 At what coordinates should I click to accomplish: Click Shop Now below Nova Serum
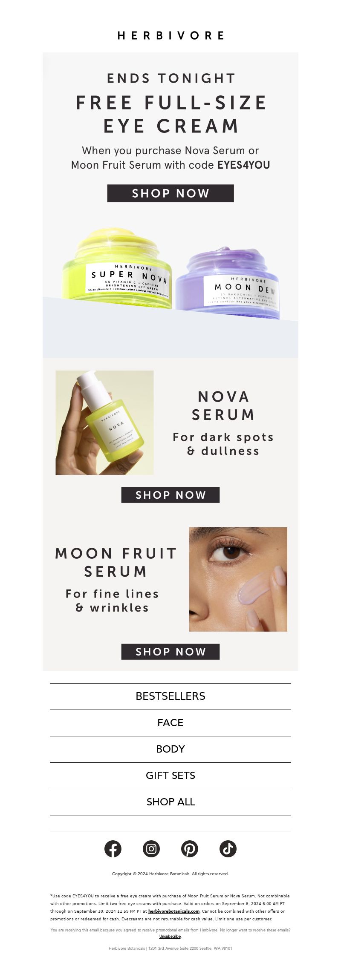click(x=170, y=495)
